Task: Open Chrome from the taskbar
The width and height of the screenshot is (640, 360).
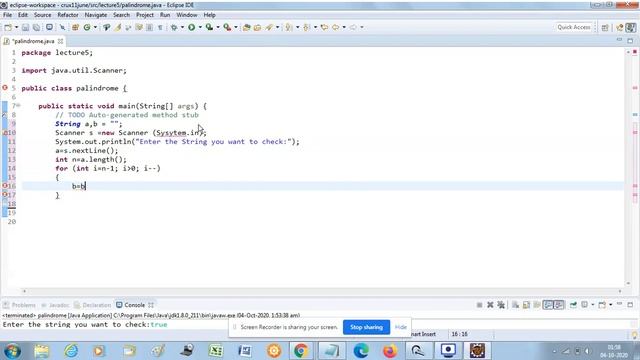Action: [x=301, y=351]
